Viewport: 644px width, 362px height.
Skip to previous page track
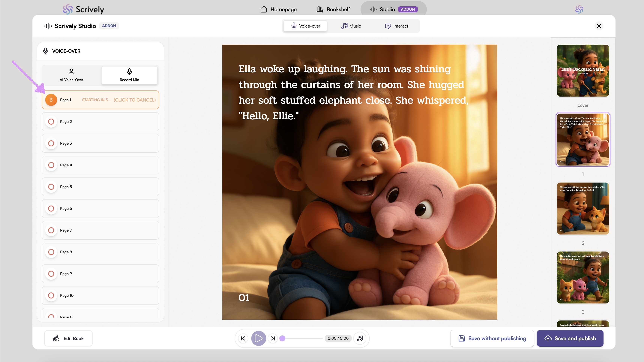[243, 338]
